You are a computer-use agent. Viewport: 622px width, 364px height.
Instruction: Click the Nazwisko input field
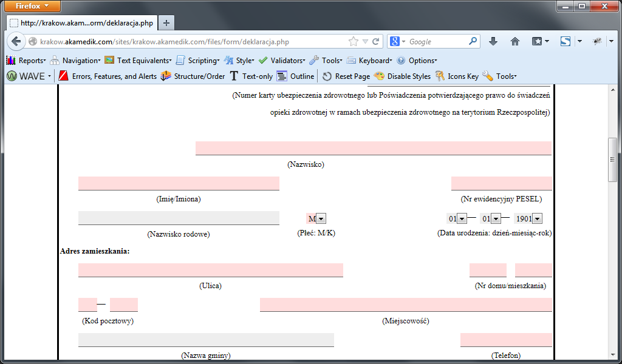click(374, 148)
